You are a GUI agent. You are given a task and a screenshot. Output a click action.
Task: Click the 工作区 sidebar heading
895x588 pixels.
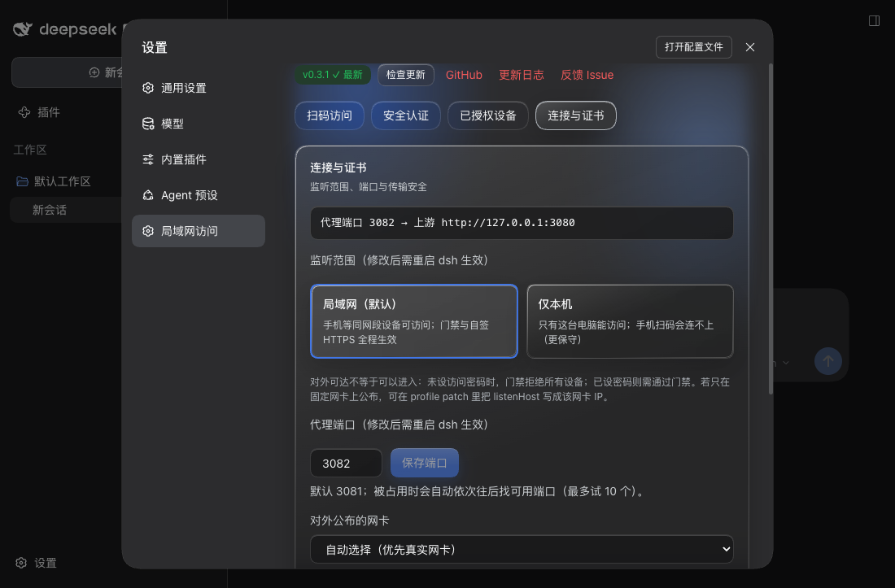[30, 150]
